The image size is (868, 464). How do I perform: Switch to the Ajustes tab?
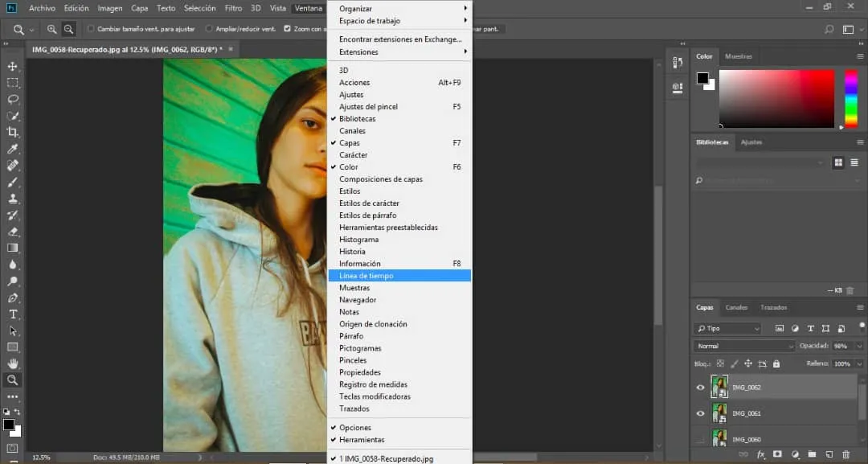[751, 142]
